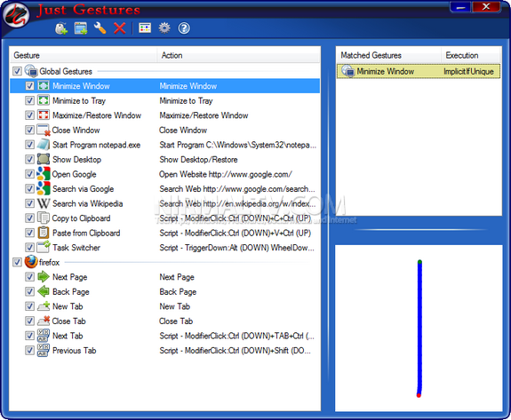Viewport: 511px width, 420px height.
Task: Disable the Close Tab gesture checkbox
Action: [x=29, y=321]
